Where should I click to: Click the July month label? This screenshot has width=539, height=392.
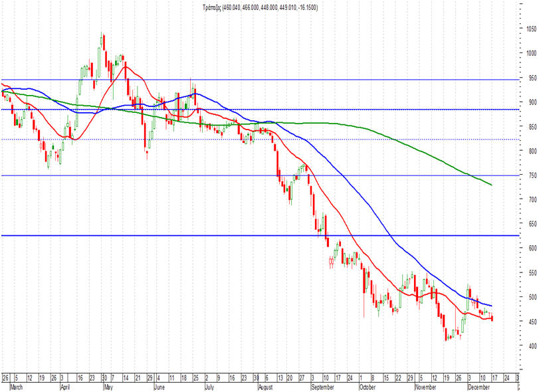(209, 387)
